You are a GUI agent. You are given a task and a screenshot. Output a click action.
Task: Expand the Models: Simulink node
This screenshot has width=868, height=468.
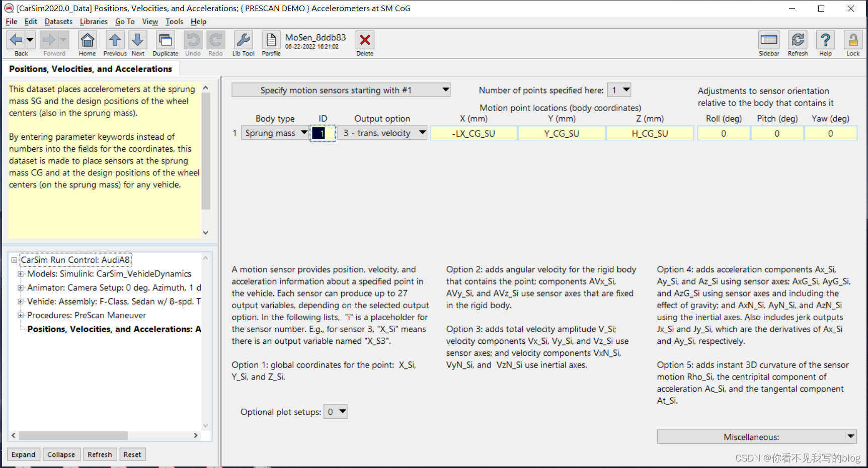coord(21,274)
